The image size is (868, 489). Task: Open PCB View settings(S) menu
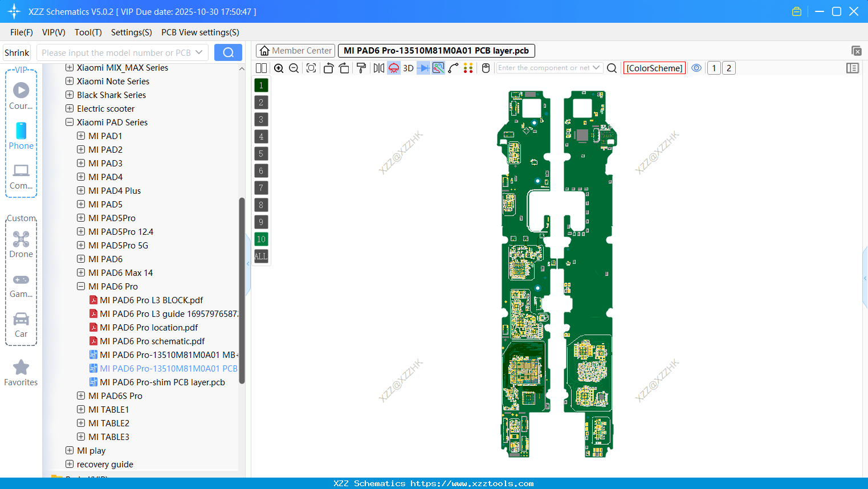point(200,32)
